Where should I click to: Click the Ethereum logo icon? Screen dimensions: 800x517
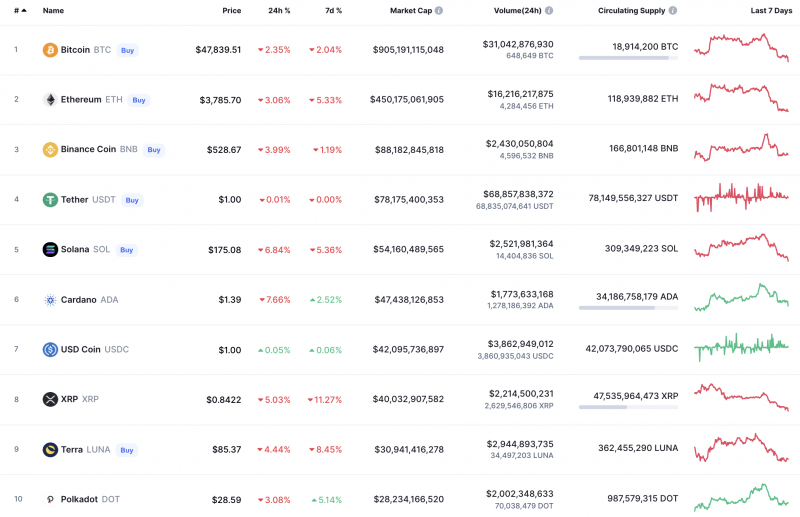coord(50,100)
